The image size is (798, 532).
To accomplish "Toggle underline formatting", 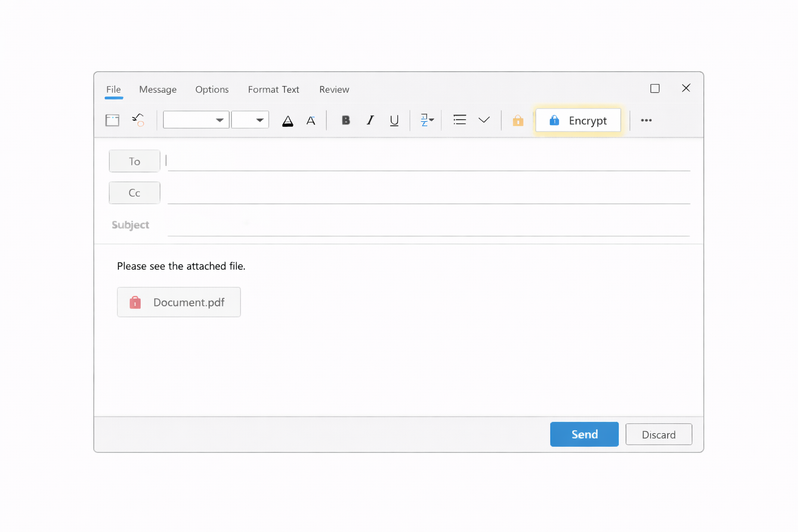I will coord(394,121).
